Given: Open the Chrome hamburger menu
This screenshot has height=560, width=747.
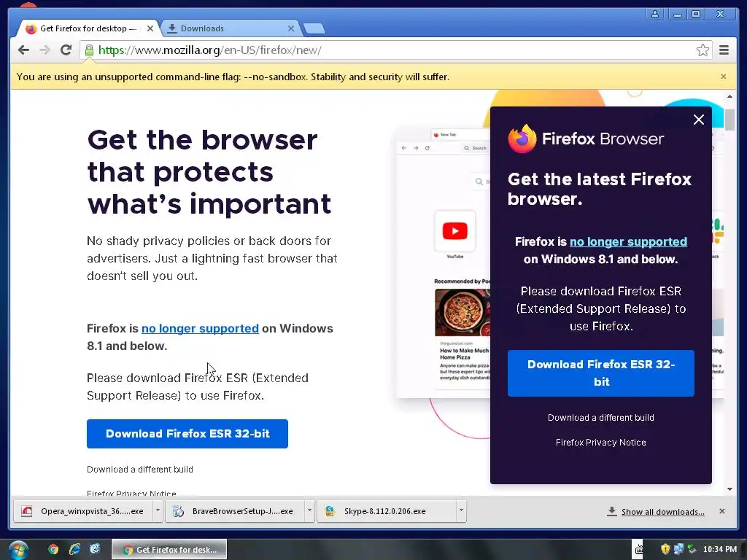Looking at the screenshot, I should pyautogui.click(x=724, y=50).
